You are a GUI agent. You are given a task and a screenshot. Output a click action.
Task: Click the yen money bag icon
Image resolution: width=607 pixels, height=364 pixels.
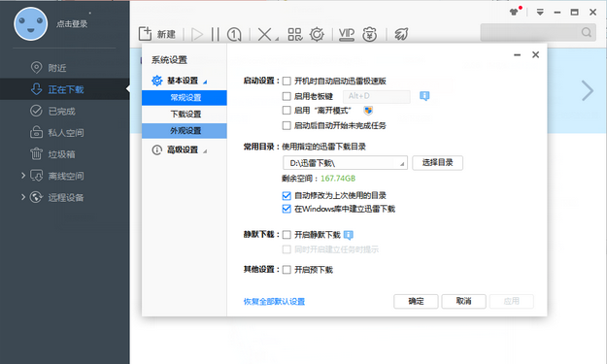pos(369,34)
